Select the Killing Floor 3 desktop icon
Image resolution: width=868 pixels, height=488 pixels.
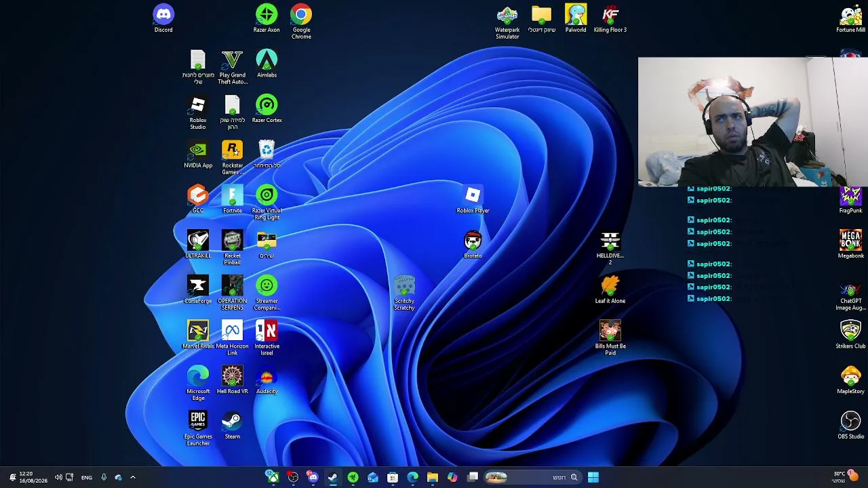pyautogui.click(x=610, y=19)
